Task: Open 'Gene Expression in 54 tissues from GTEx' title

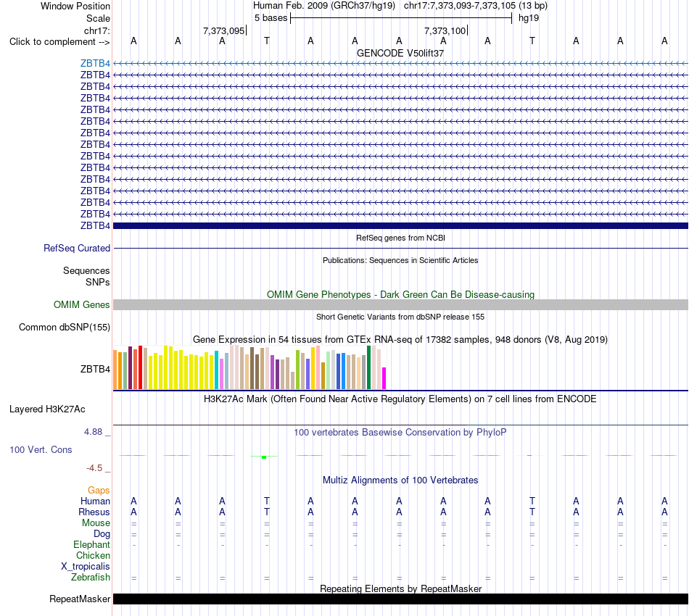Action: tap(400, 340)
